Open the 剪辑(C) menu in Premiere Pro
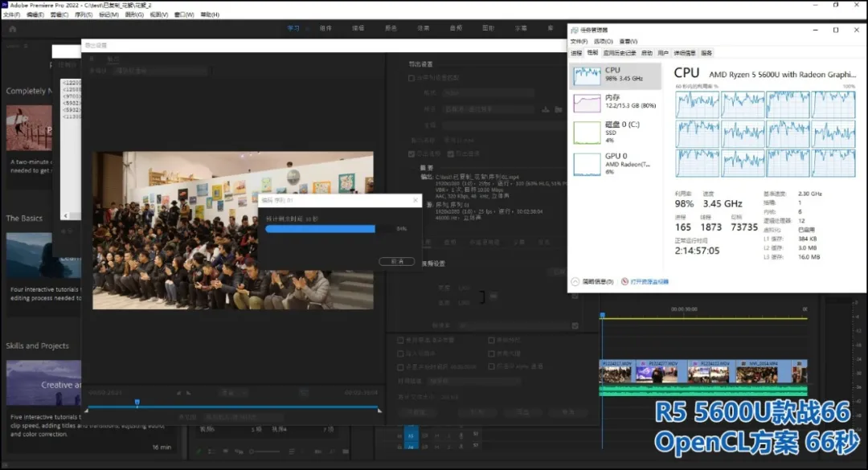Screen dimensions: 868x470 [59, 15]
